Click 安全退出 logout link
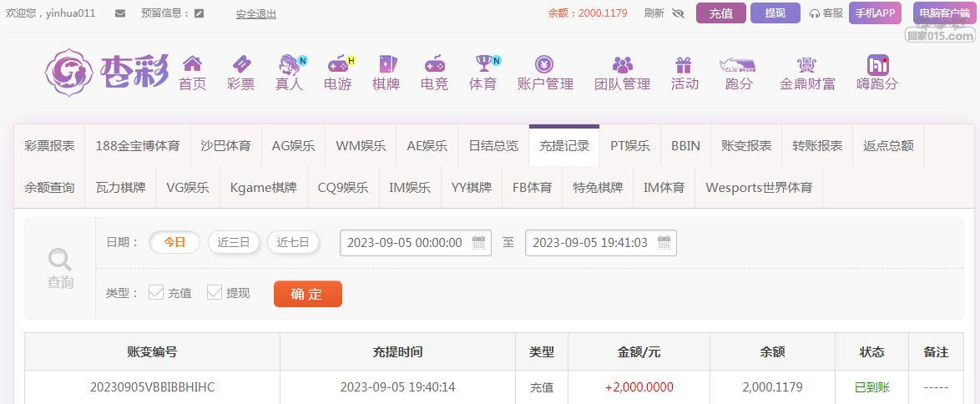 click(256, 13)
